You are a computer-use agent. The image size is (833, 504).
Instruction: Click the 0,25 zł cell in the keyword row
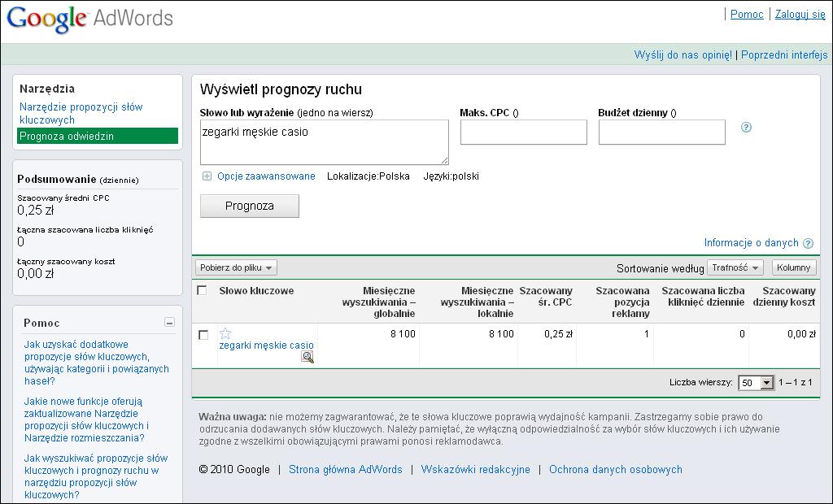(558, 334)
